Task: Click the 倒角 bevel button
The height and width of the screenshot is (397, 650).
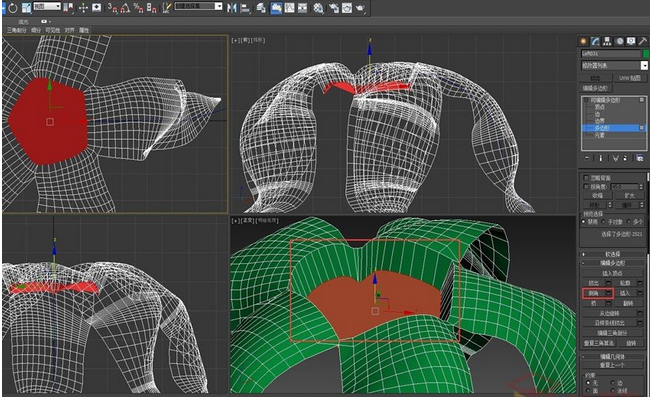Action: pos(594,293)
